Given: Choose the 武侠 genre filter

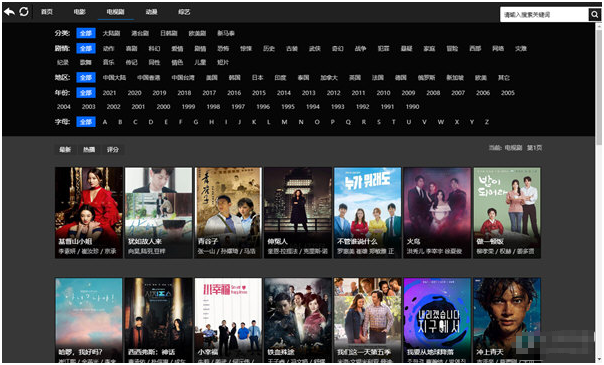Looking at the screenshot, I should pos(315,49).
